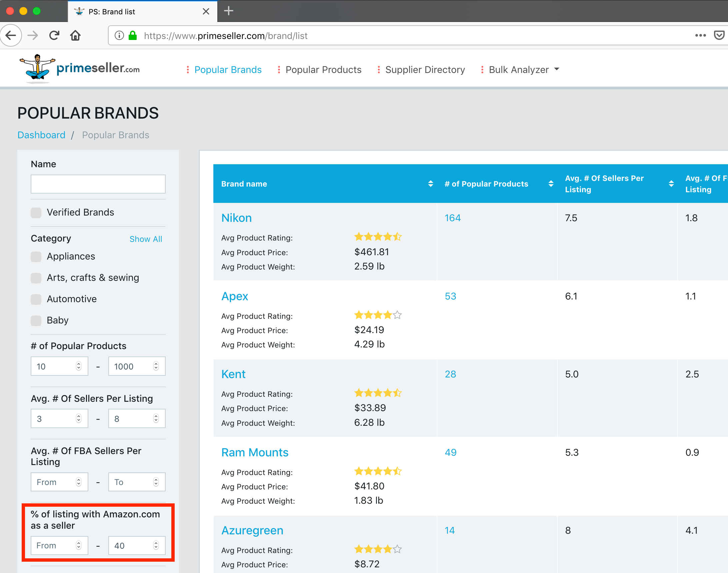Open Supplier Directory menu item

pos(425,69)
